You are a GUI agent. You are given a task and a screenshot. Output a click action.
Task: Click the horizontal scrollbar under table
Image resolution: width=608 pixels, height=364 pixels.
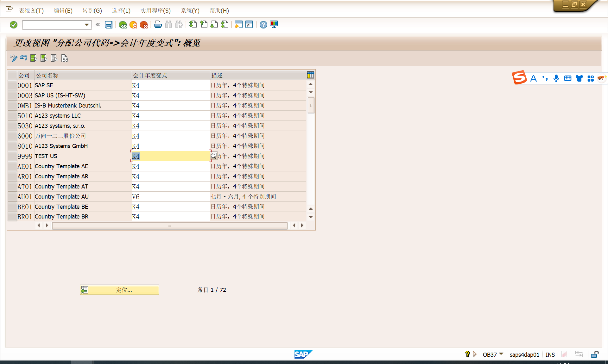tap(170, 225)
